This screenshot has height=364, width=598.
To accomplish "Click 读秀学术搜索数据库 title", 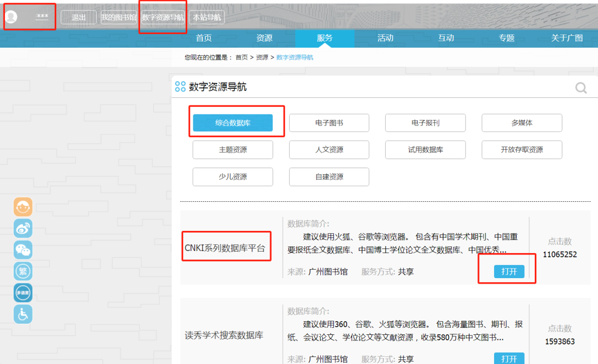I will 224,335.
